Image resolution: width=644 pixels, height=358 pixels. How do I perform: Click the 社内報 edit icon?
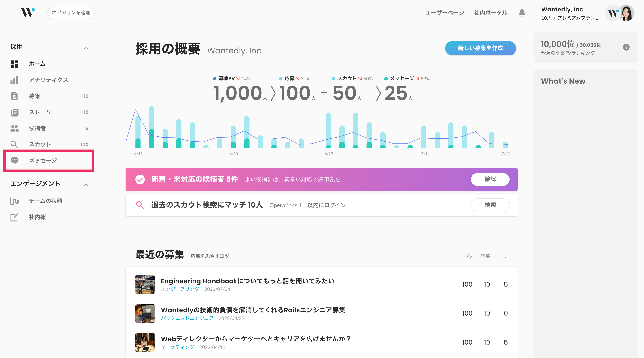(x=14, y=217)
